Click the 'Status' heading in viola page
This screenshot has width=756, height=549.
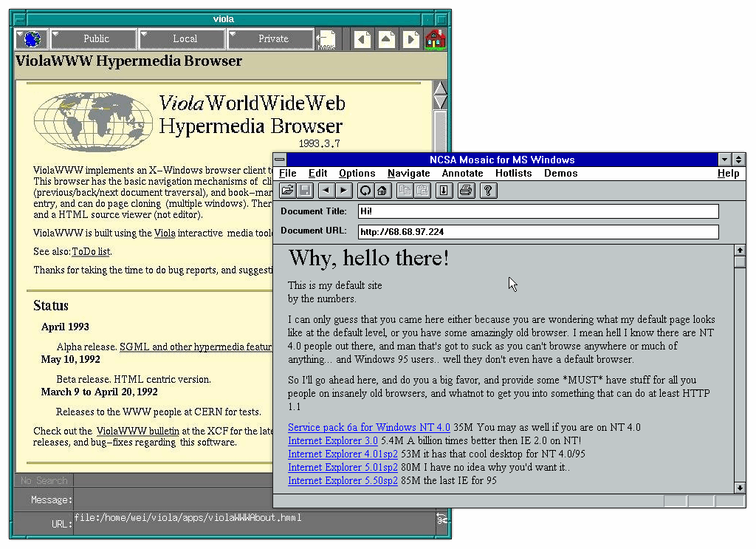51,305
